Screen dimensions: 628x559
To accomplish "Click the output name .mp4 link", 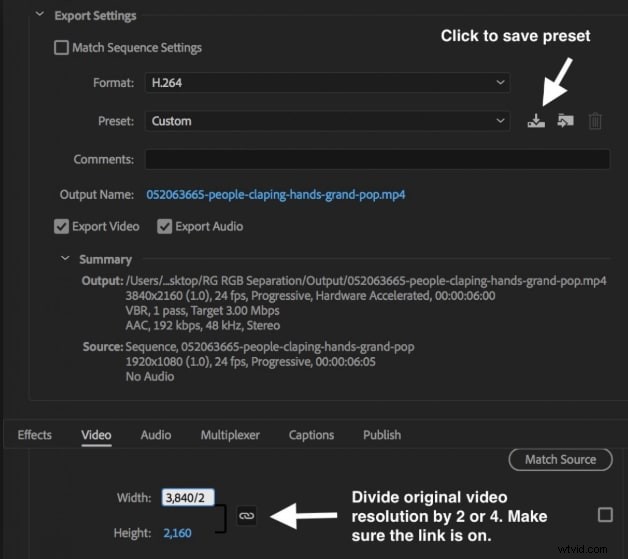I will tap(276, 195).
